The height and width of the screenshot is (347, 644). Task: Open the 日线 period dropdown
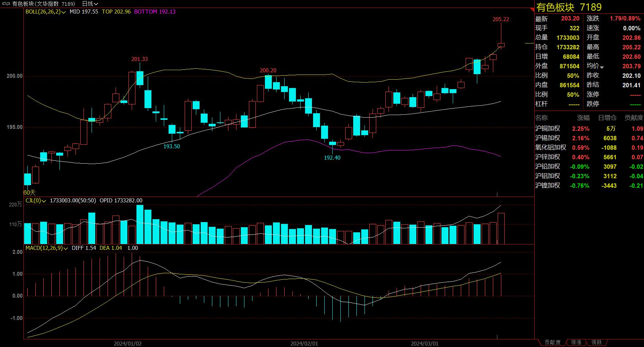point(90,4)
